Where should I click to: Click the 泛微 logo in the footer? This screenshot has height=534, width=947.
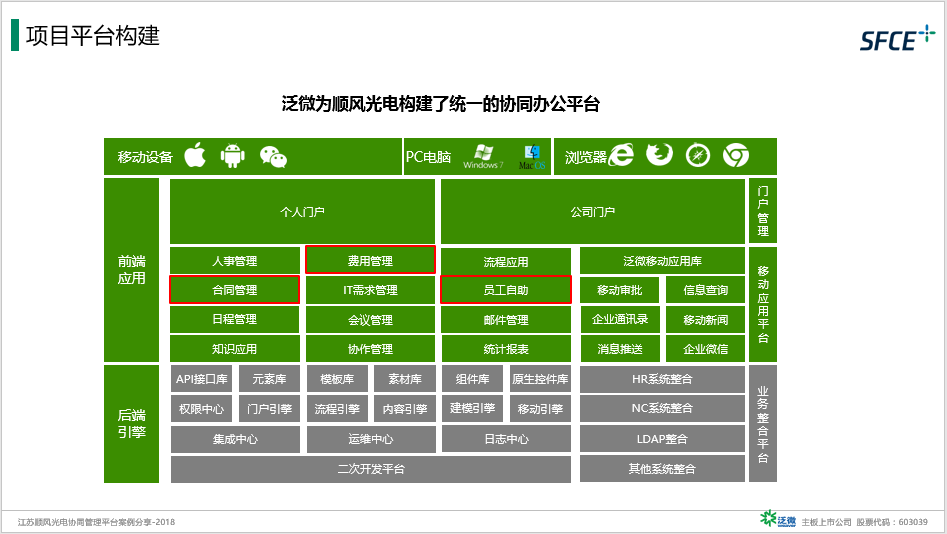(778, 520)
